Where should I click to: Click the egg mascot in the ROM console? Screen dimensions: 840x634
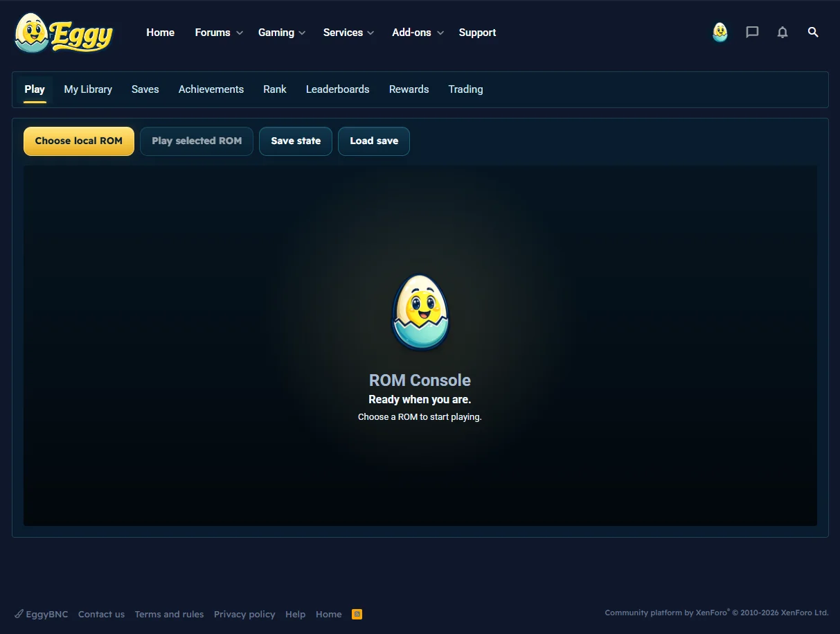(420, 312)
